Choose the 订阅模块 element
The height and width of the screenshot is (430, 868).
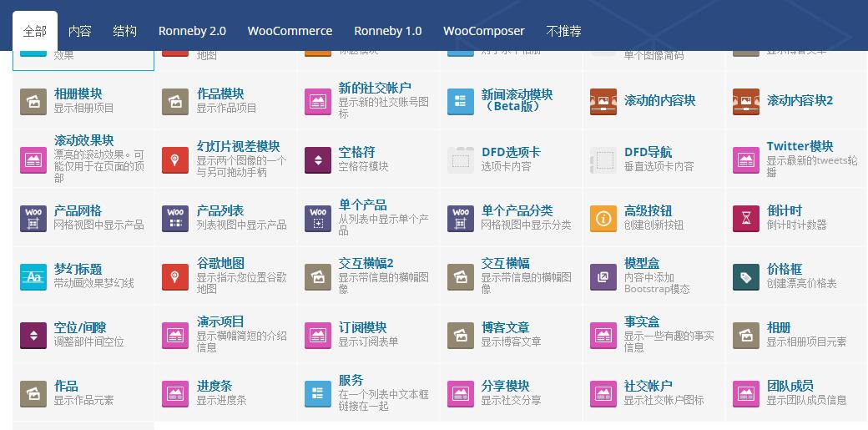click(362, 327)
